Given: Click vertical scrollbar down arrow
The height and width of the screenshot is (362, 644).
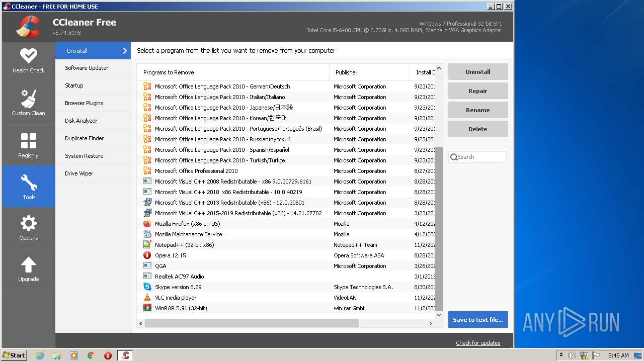Looking at the screenshot, I should [x=439, y=315].
